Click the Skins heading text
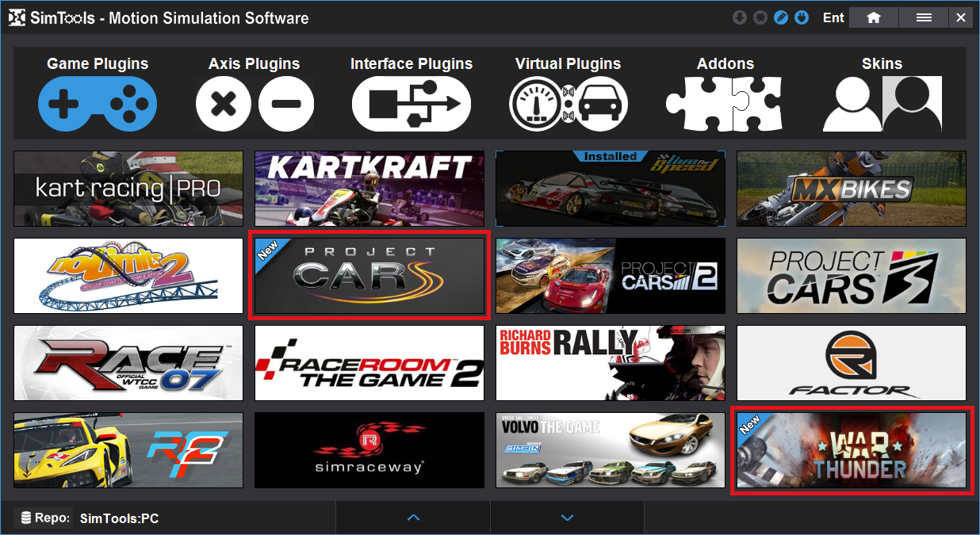 coord(882,64)
